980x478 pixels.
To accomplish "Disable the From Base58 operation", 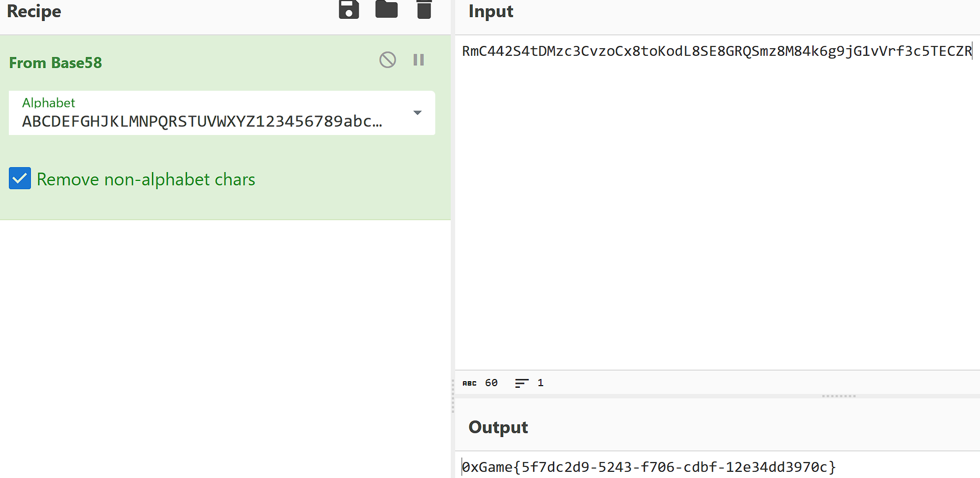I will pos(387,60).
